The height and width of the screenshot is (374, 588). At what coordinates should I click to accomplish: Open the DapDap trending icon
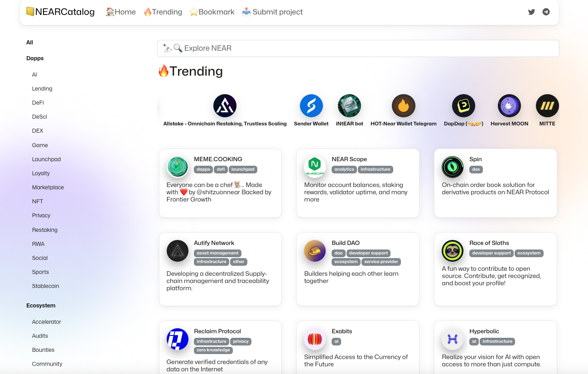pos(463,106)
